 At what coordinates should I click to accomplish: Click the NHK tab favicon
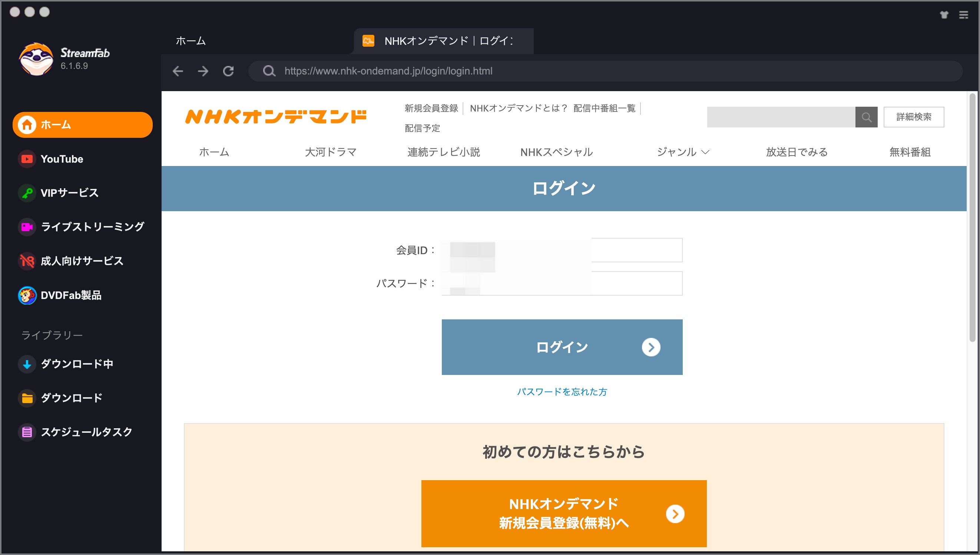coord(368,41)
